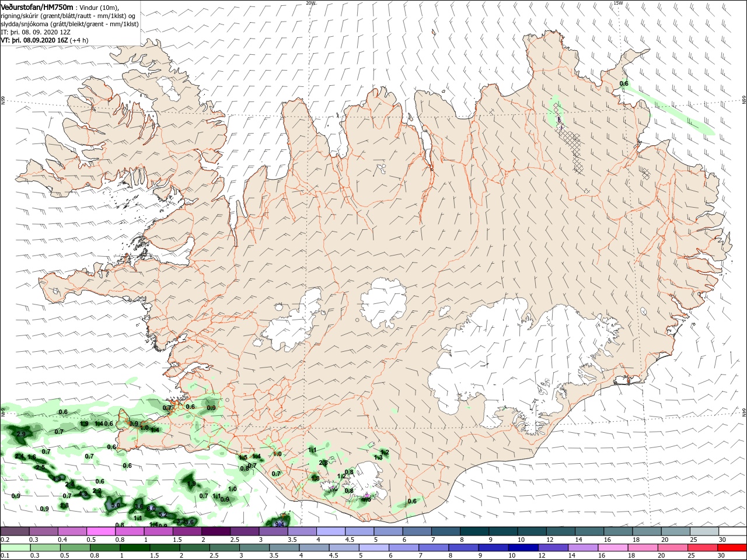Image resolution: width=747 pixels, height=560 pixels.
Task: Click the 'rigning/skúrir' legend description line
Action: (x=68, y=16)
